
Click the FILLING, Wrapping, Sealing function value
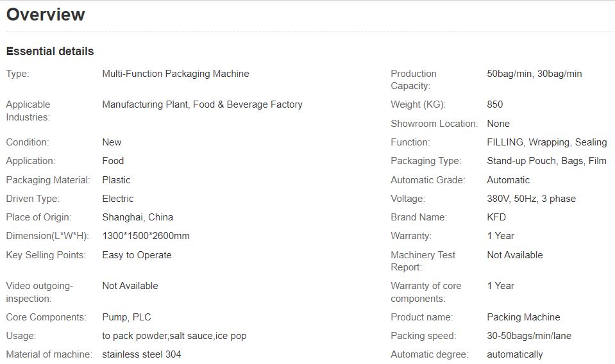546,142
